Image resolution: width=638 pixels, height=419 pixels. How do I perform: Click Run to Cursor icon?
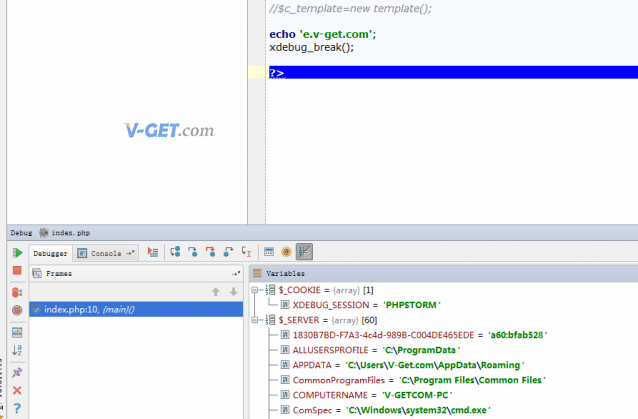pyautogui.click(x=246, y=252)
